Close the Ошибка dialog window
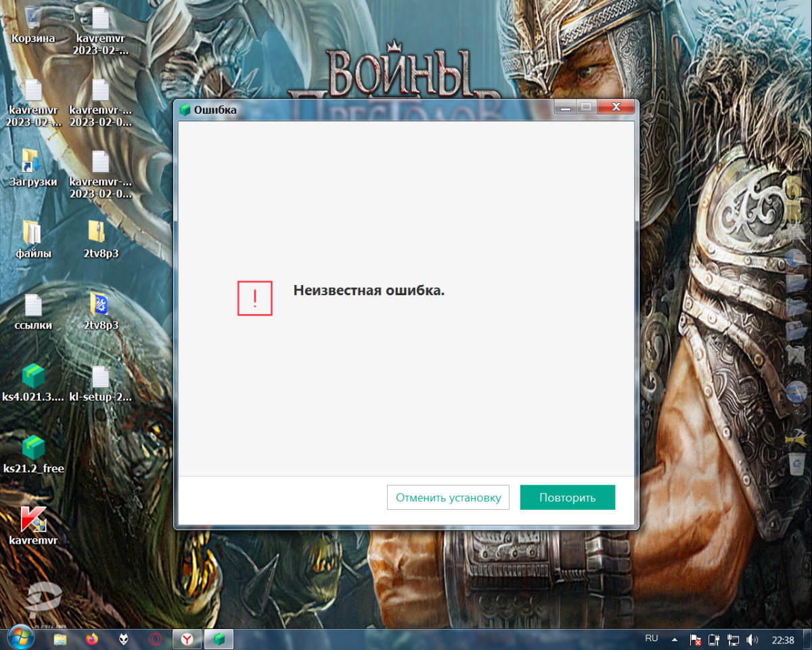Screen dimensions: 812x650 pos(617,107)
